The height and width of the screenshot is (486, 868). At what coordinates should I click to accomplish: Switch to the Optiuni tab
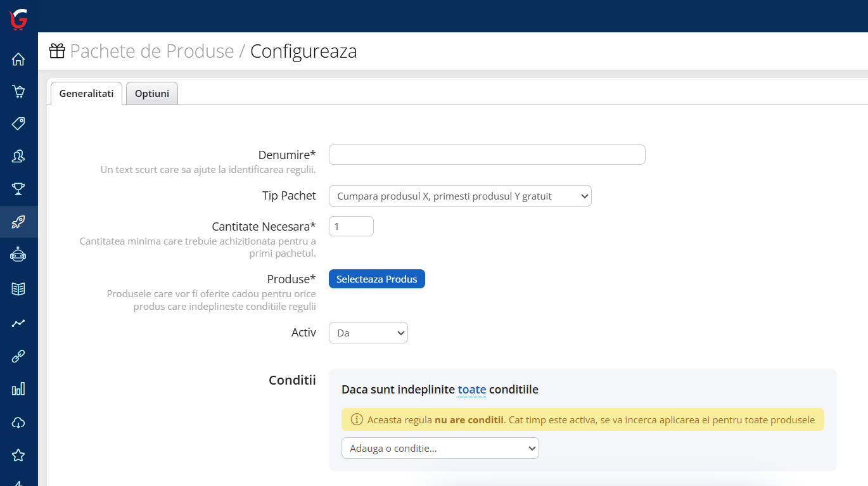(152, 94)
